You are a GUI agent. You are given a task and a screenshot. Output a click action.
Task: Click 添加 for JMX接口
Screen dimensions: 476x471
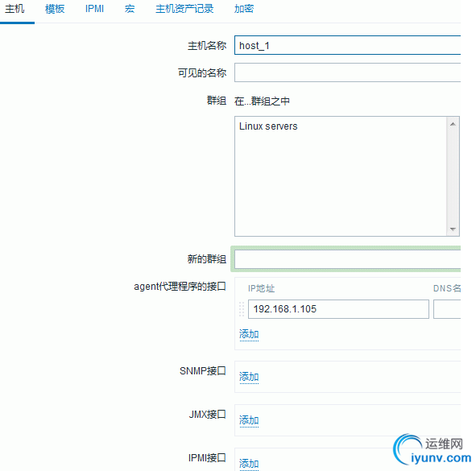[249, 420]
